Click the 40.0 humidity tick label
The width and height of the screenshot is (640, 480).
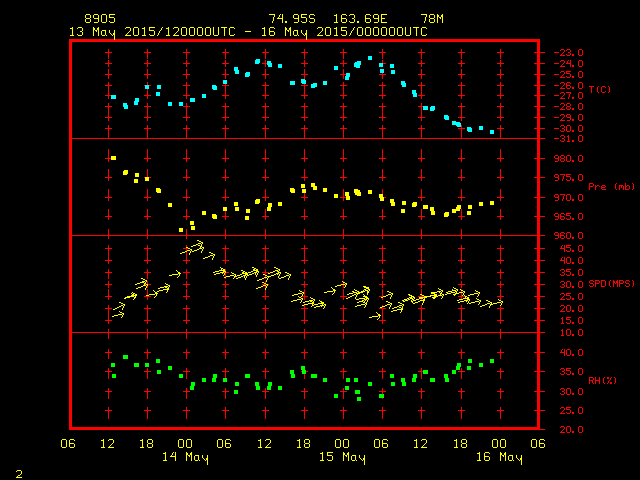point(571,353)
